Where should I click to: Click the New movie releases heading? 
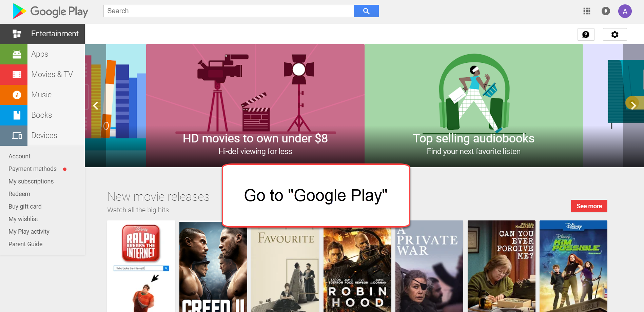click(x=158, y=197)
